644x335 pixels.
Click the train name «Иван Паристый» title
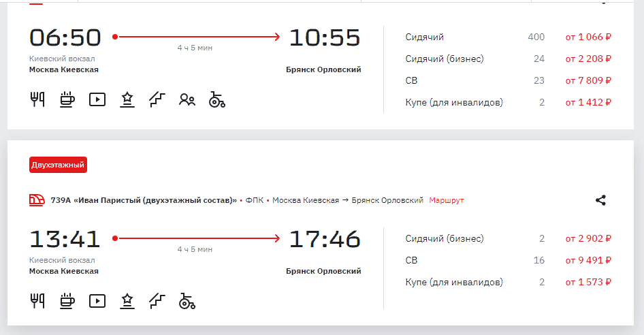point(144,200)
